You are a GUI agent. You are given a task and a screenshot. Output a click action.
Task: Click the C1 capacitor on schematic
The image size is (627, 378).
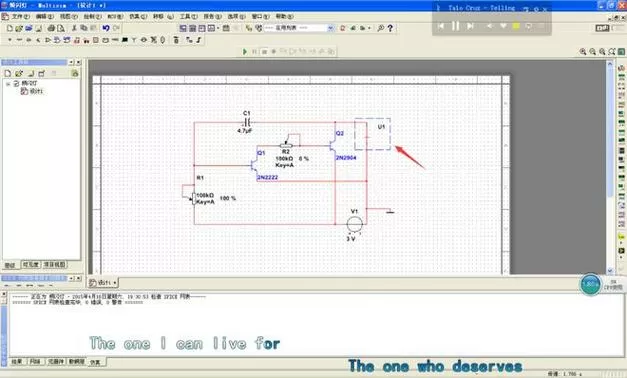(x=247, y=122)
